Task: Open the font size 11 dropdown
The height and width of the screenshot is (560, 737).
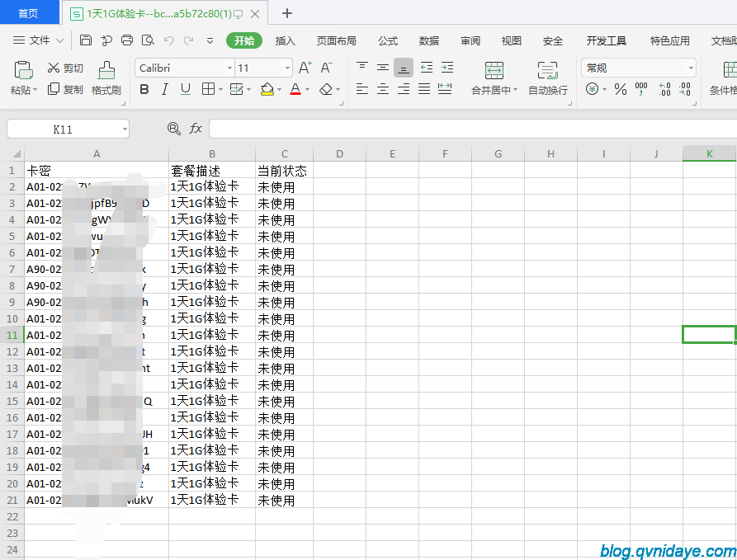Action: point(287,68)
